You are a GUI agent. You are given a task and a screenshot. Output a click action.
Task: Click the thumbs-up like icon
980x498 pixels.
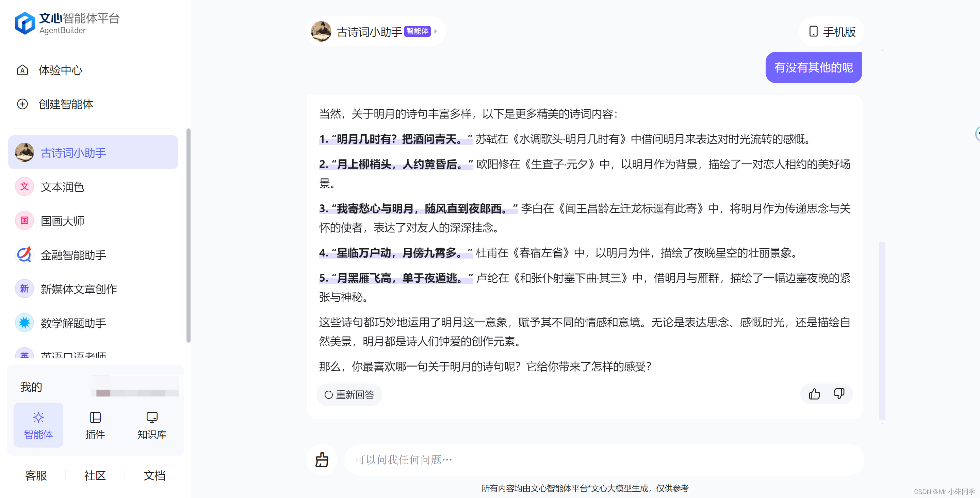click(x=814, y=394)
